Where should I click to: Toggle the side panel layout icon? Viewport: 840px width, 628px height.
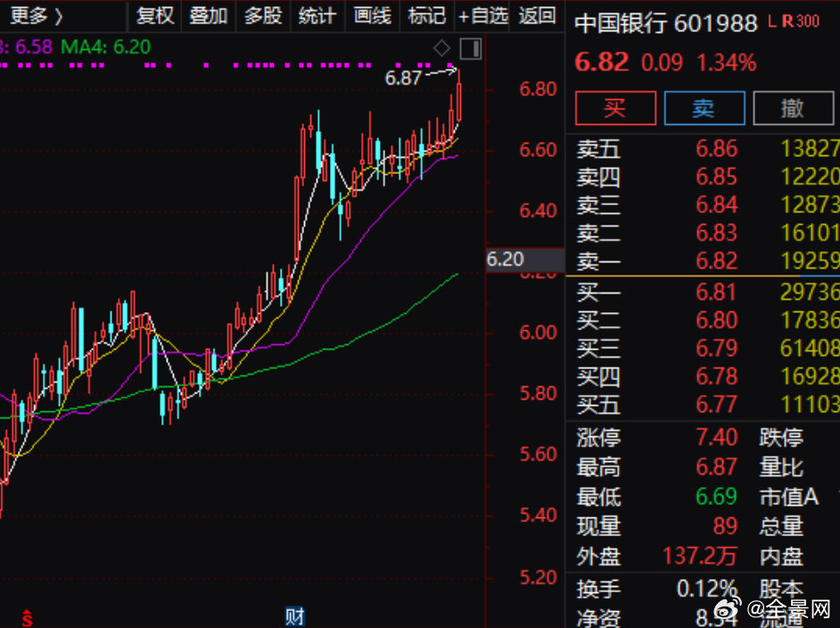pyautogui.click(x=471, y=49)
